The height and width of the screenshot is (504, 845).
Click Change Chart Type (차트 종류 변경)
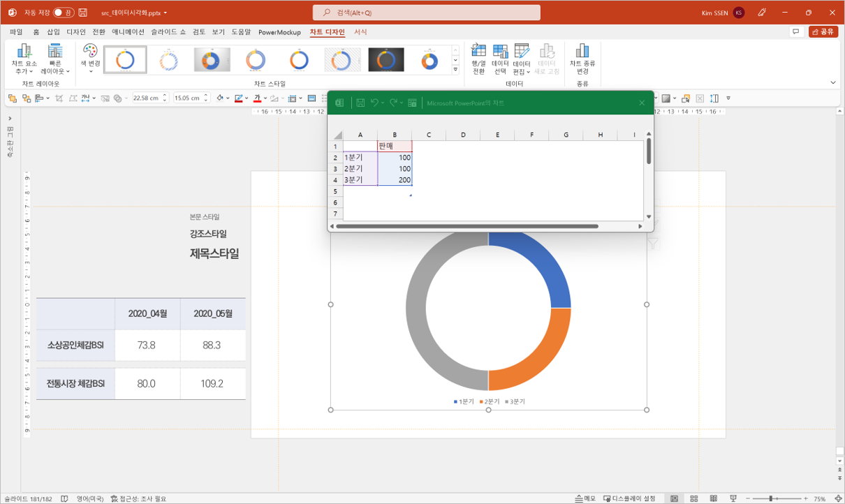[x=582, y=59]
